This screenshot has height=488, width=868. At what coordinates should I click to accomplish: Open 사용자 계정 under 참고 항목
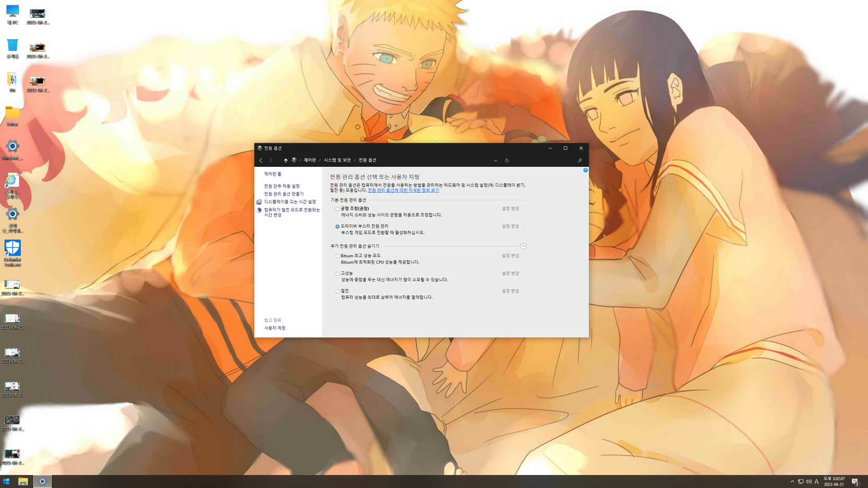[274, 328]
